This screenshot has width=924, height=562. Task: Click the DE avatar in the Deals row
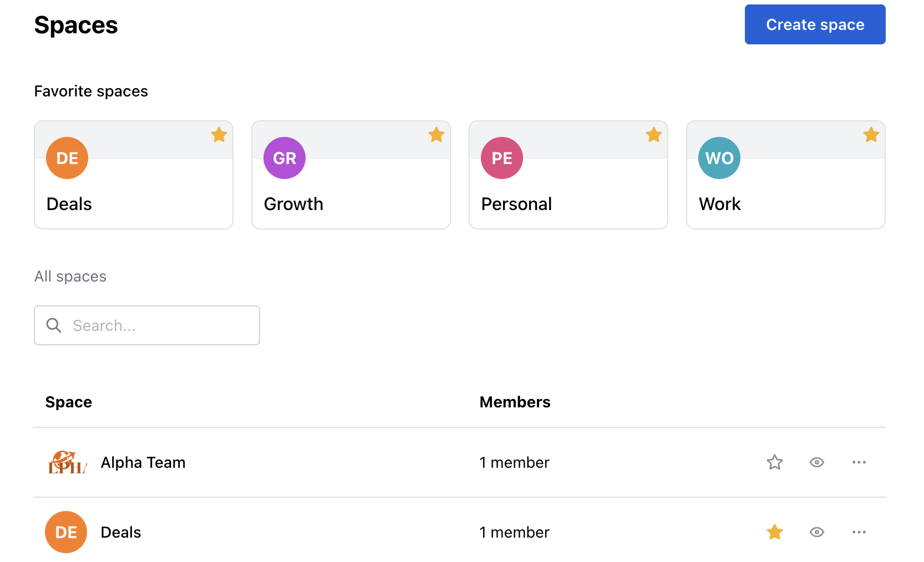coord(66,532)
